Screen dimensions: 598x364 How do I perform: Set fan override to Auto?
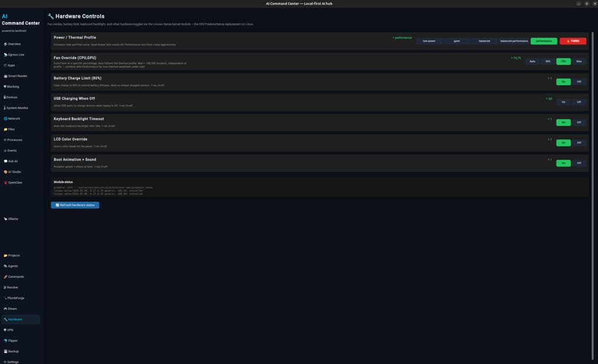tap(533, 61)
